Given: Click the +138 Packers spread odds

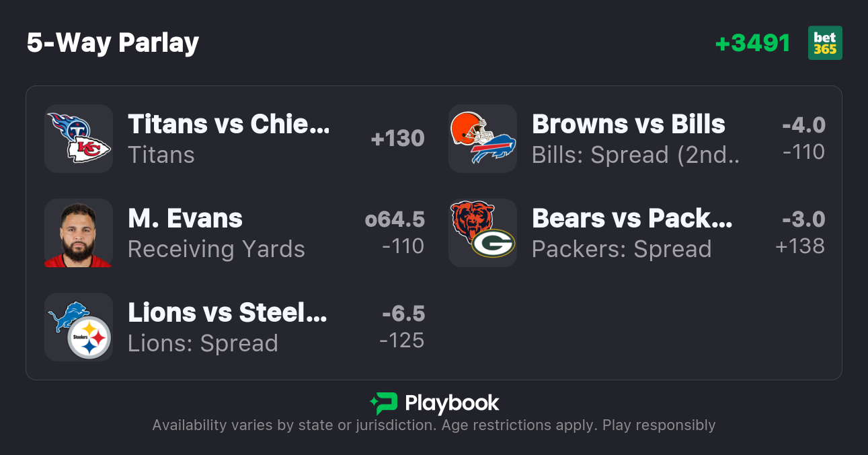Looking at the screenshot, I should point(800,246).
